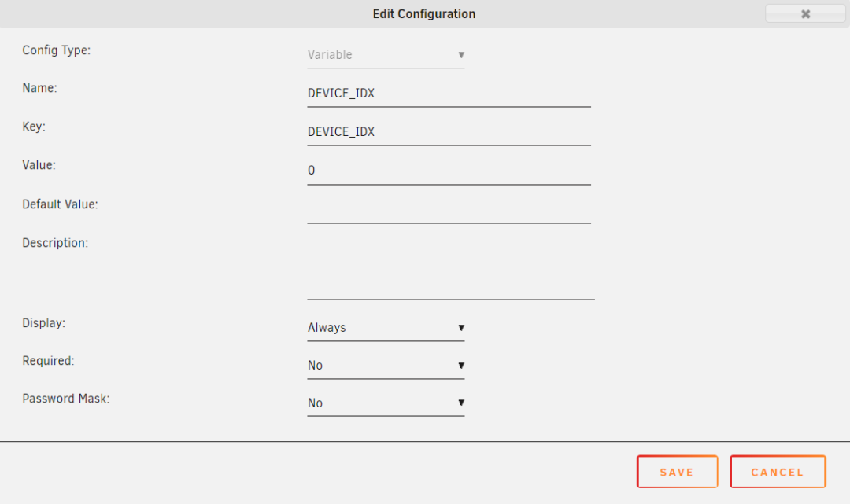The image size is (850, 504).
Task: Select the Description label text
Action: tap(55, 243)
